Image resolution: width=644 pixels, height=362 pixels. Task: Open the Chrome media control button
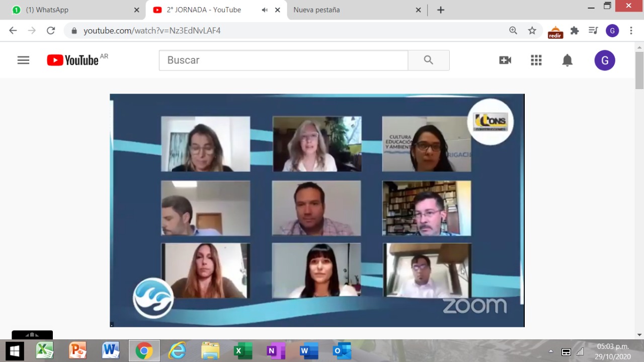pyautogui.click(x=593, y=31)
